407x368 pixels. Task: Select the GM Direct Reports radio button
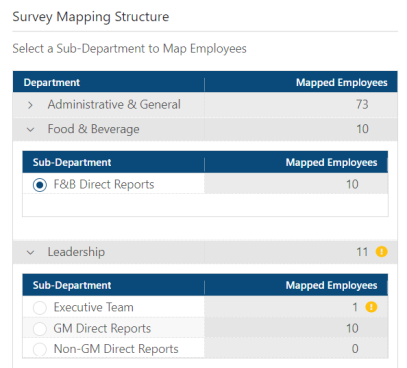click(x=40, y=329)
